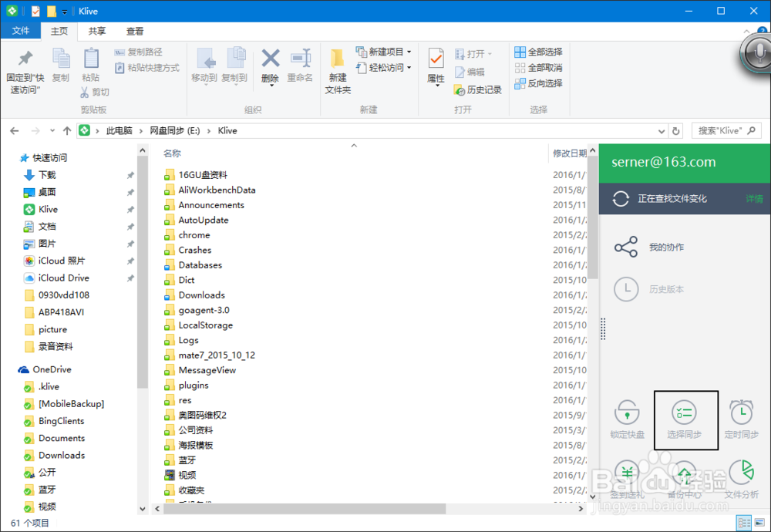This screenshot has width=771, height=532.
Task: Create a New folder (新建文件夹)
Action: click(338, 71)
